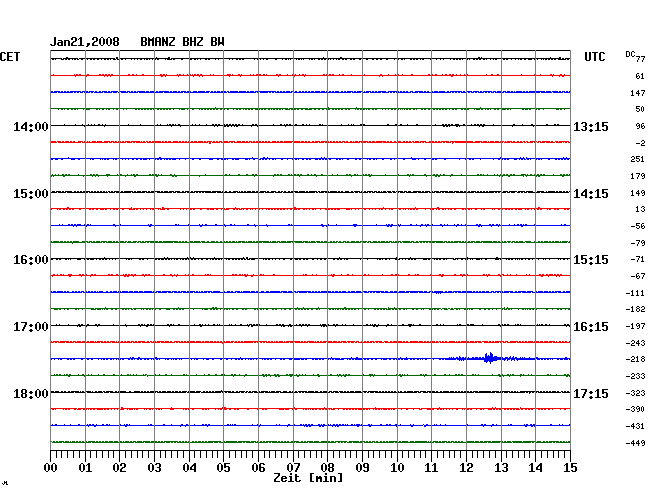
Task: Select minute label 04 on time axis
Action: tap(189, 468)
